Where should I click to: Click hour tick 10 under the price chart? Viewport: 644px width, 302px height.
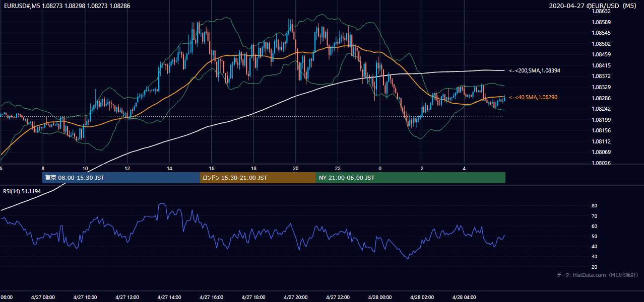(85, 168)
